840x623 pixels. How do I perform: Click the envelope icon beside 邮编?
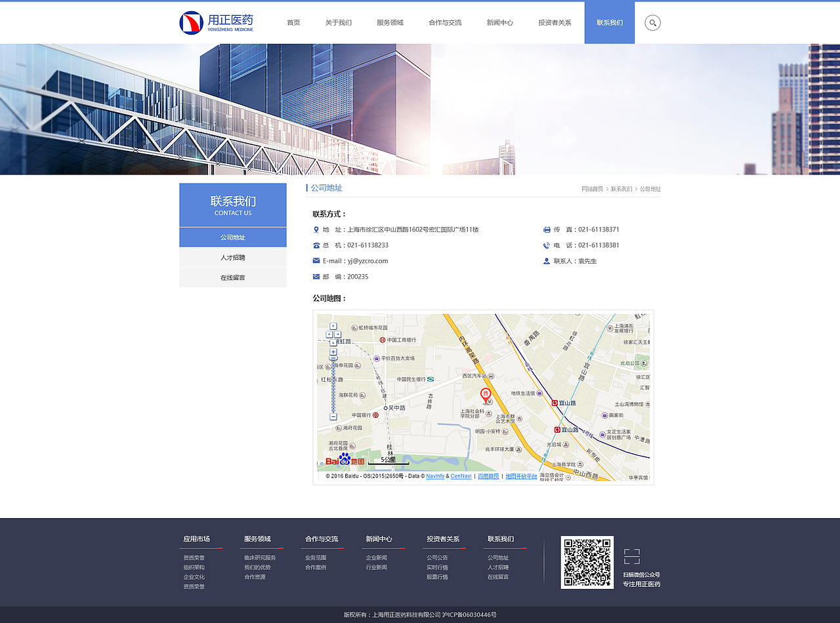(316, 277)
